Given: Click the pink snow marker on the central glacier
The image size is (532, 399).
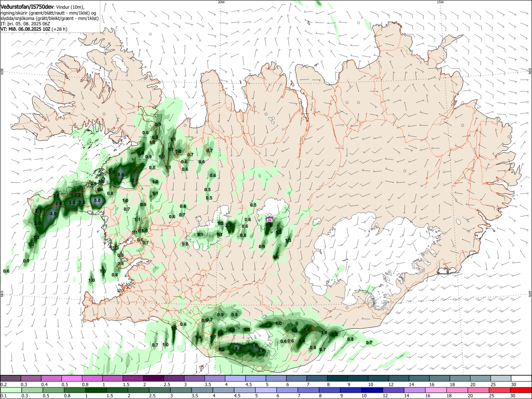Looking at the screenshot, I should 269,219.
